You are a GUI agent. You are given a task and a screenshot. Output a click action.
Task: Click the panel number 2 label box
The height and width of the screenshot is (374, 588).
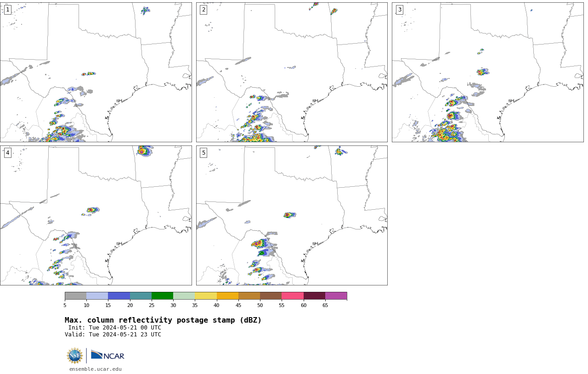204,10
